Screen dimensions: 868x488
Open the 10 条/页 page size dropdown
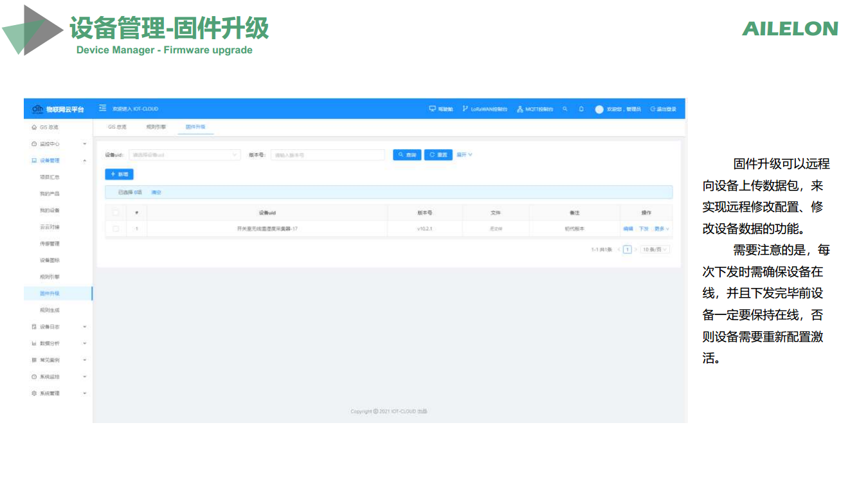[655, 249]
